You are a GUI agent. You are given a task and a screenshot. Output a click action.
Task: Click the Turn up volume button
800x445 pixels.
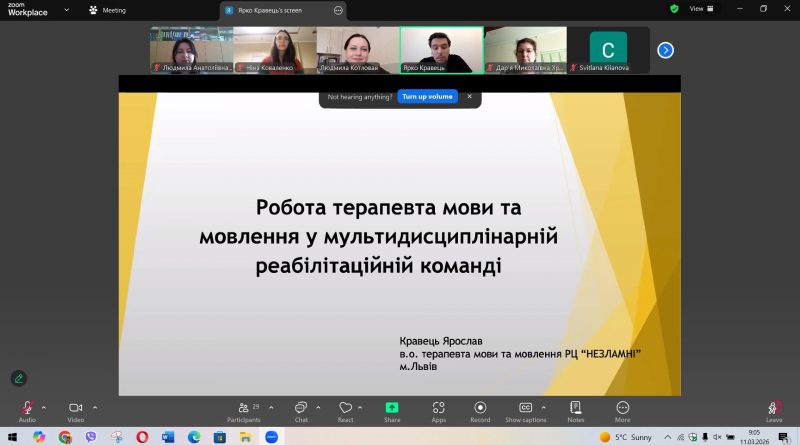click(x=427, y=96)
